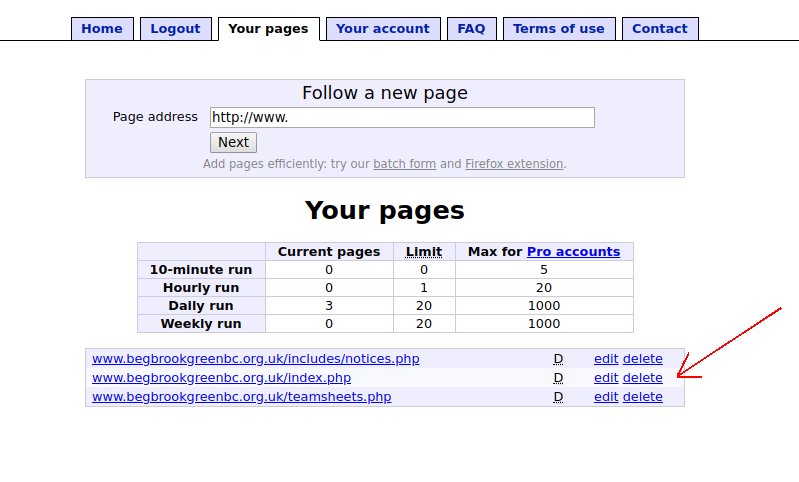
Task: Delete the notices.php page entry
Action: 643,359
